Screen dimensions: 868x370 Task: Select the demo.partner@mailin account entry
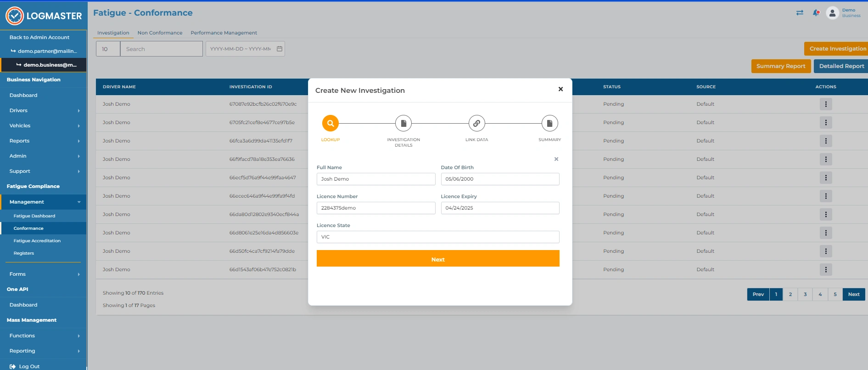43,51
